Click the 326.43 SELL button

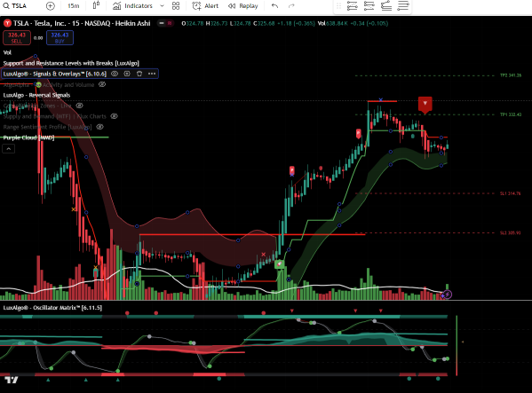point(17,37)
